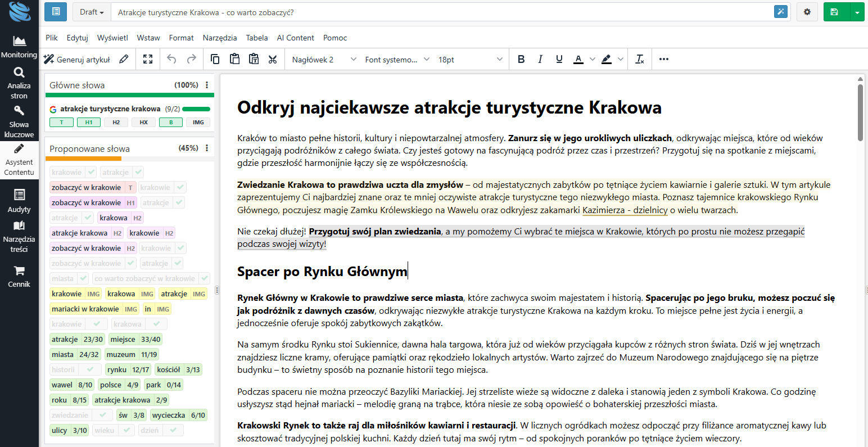Toggle the H1 tag for main keyword
This screenshot has height=447, width=868.
(x=89, y=122)
